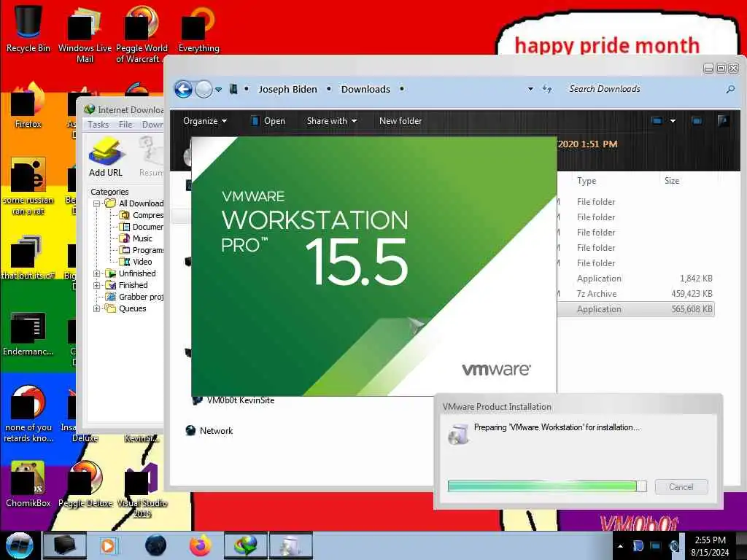Open the Tasks menu in IDM
This screenshot has height=560, width=747.
[x=98, y=124]
